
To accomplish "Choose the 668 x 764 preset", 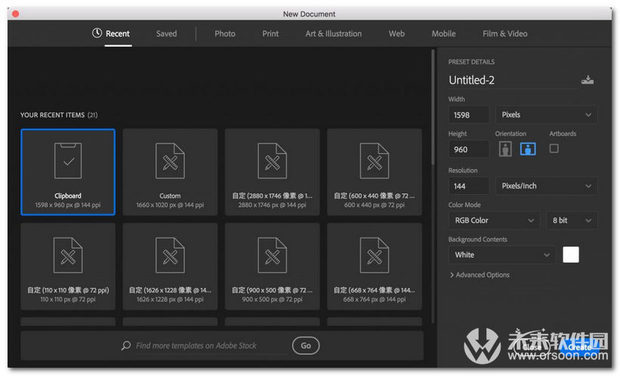I will tap(374, 266).
